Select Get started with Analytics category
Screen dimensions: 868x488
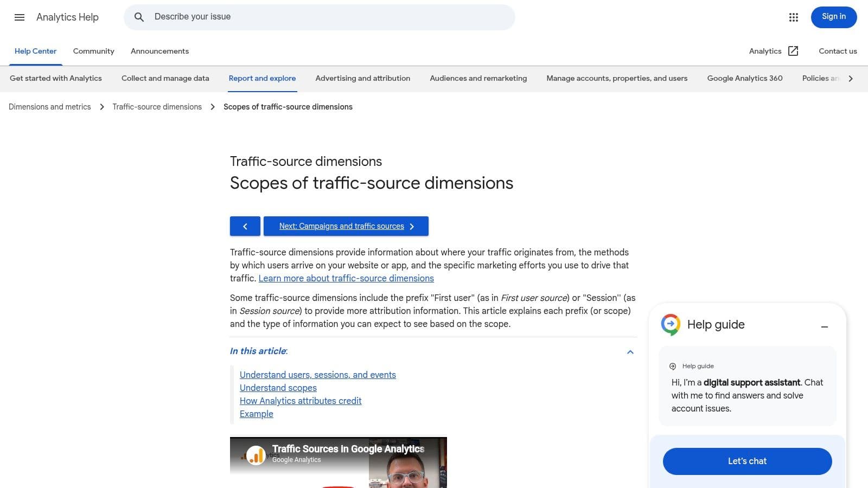[56, 78]
